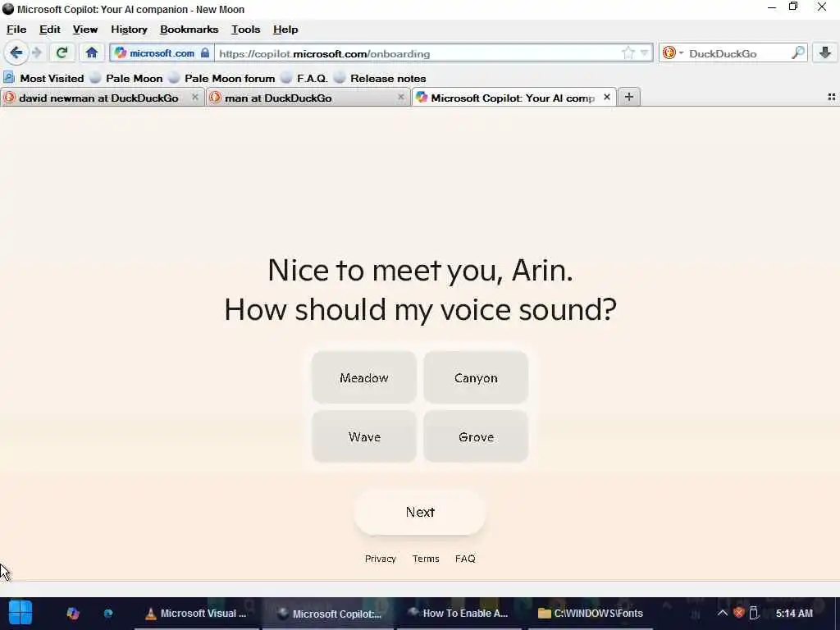Screen dimensions: 840x630
Task: Bookmark this page with the star icon
Action: click(x=628, y=53)
